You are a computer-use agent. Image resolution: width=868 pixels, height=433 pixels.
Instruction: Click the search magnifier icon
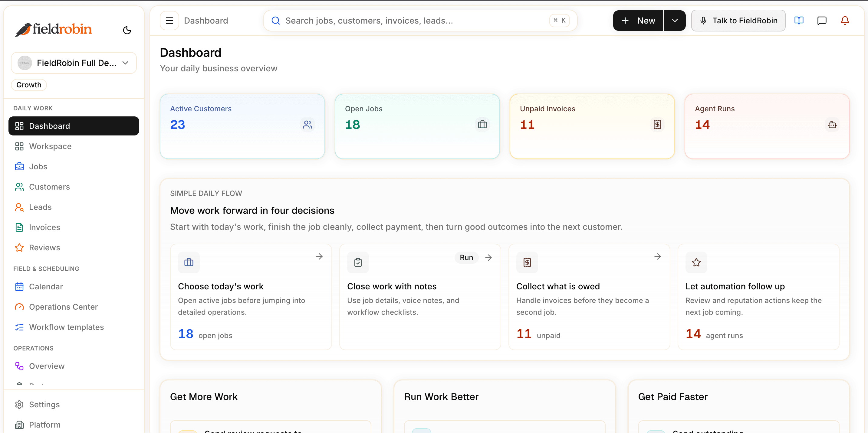[276, 21]
